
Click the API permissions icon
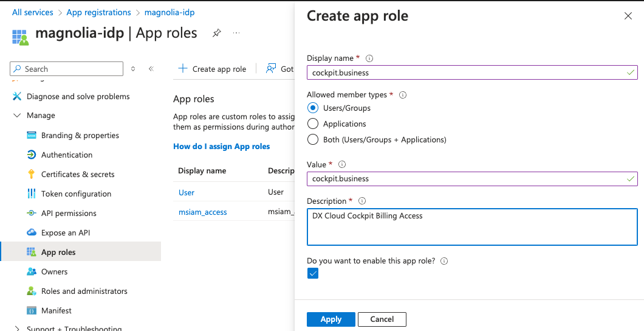click(31, 213)
